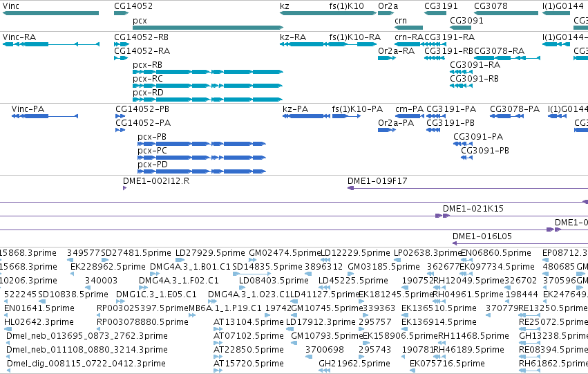Viewport: 588px width, 374px height.
Task: Click the Vinc gene label
Action: pos(10,6)
